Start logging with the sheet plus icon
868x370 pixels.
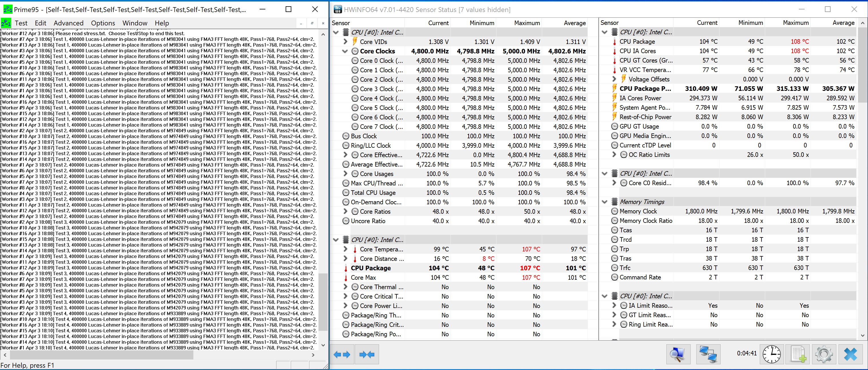(x=798, y=354)
